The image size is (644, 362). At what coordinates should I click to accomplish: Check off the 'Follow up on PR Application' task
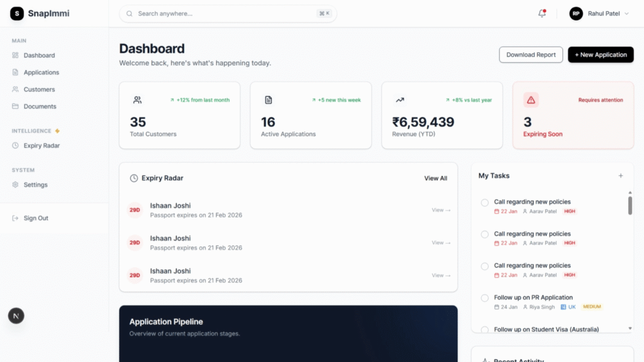(484, 298)
